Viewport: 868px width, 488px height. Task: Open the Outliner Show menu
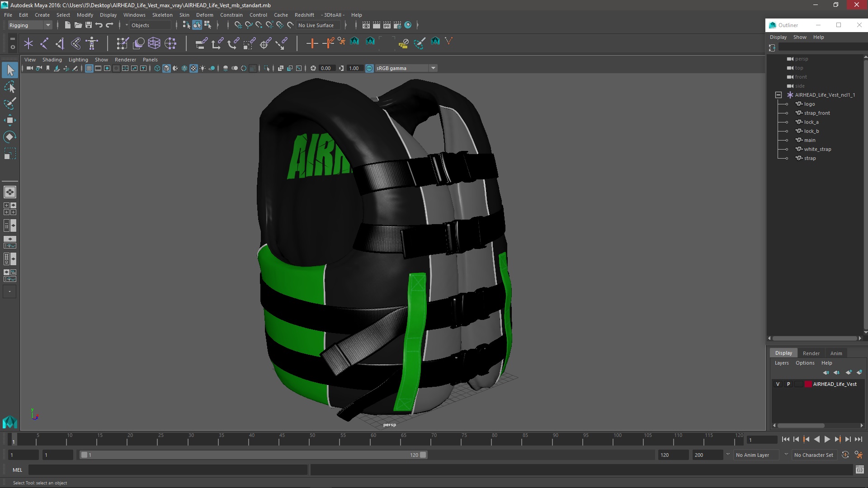(x=800, y=37)
